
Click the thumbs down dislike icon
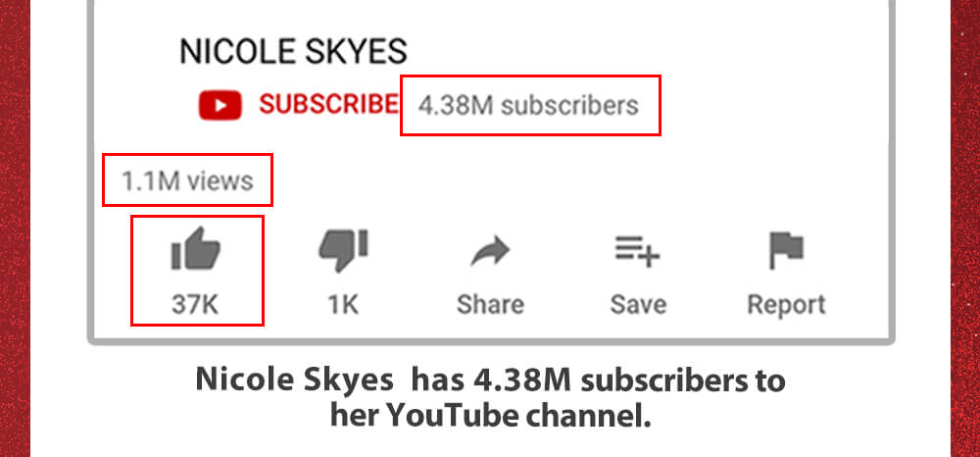coord(343,251)
